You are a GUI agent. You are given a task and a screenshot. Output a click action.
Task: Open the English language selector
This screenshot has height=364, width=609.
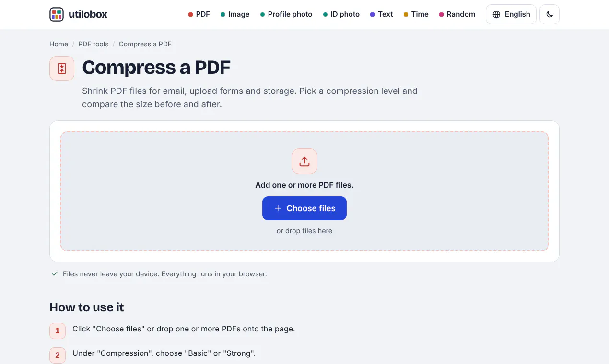tap(511, 14)
